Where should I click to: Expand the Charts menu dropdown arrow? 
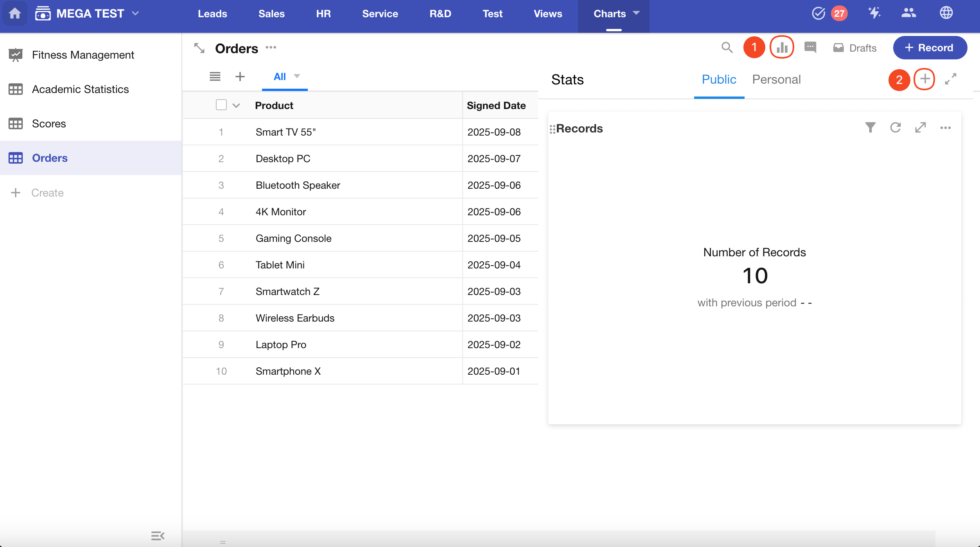pos(637,13)
